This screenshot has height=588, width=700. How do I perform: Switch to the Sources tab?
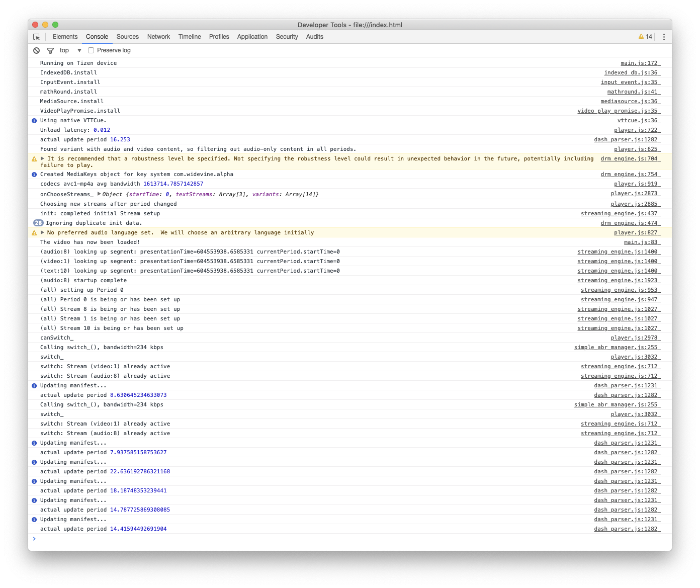click(x=128, y=37)
